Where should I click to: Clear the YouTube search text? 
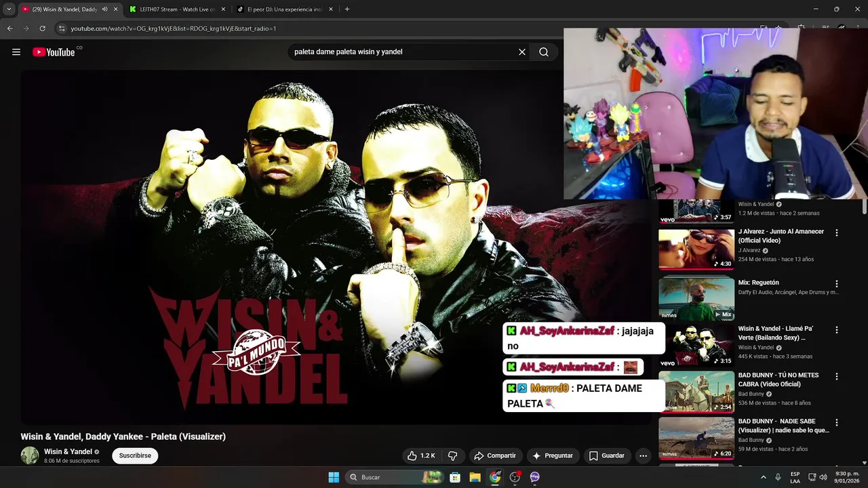tap(522, 52)
